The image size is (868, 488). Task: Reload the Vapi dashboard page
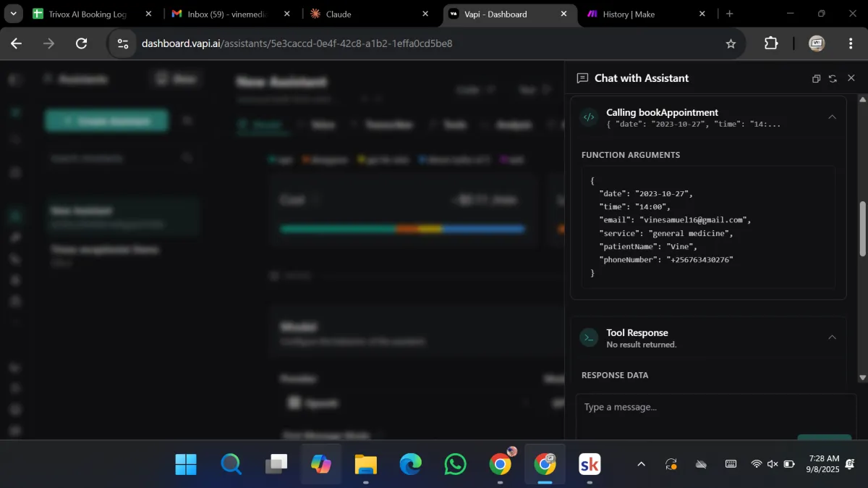click(x=82, y=43)
